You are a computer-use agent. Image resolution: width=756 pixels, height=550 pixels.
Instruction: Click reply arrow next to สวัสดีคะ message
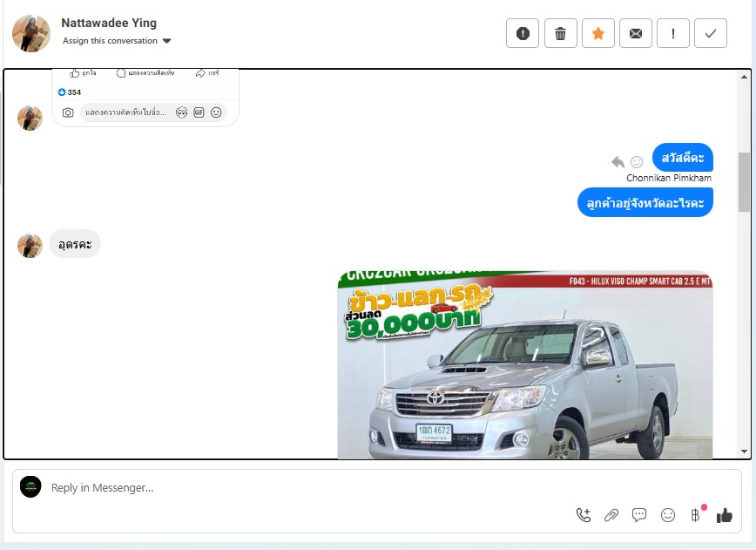coord(618,161)
